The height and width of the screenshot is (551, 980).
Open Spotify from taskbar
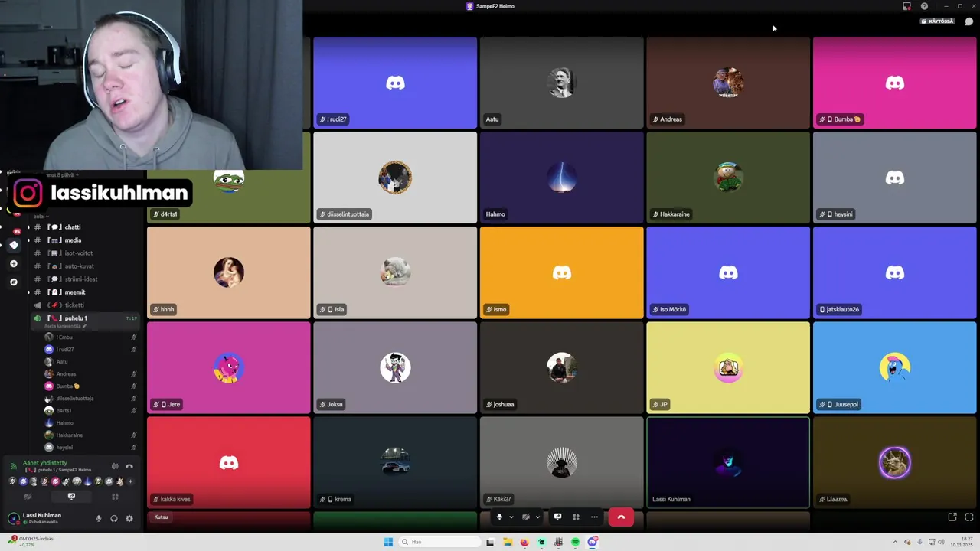click(x=575, y=542)
